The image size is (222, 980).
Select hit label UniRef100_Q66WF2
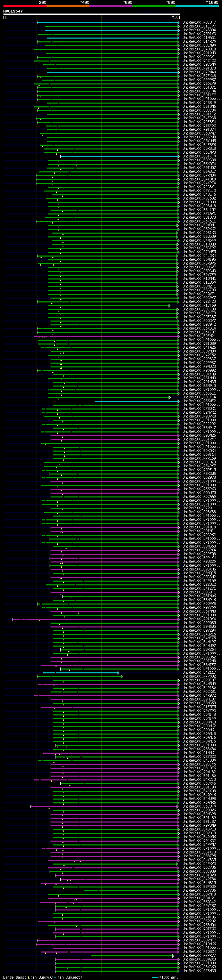[x=199, y=401]
